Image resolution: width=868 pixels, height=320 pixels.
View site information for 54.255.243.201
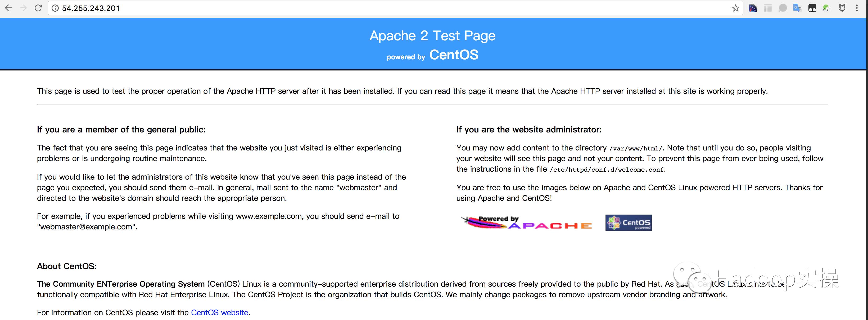(x=55, y=8)
